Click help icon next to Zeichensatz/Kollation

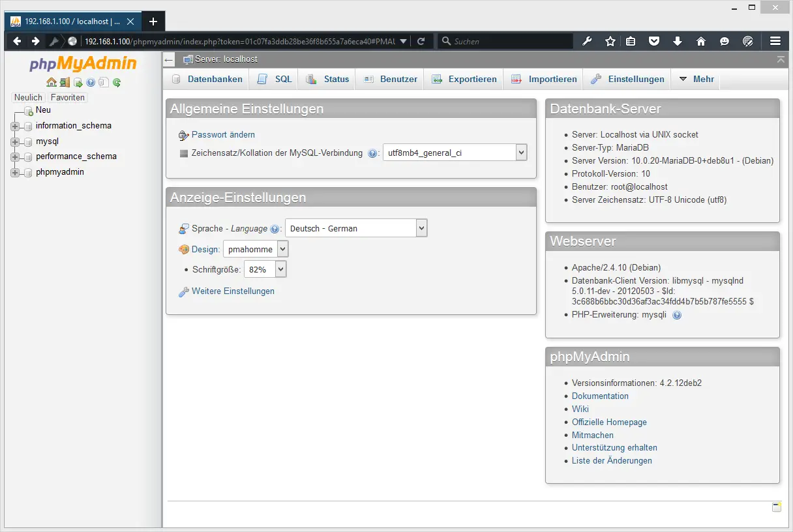[372, 154]
